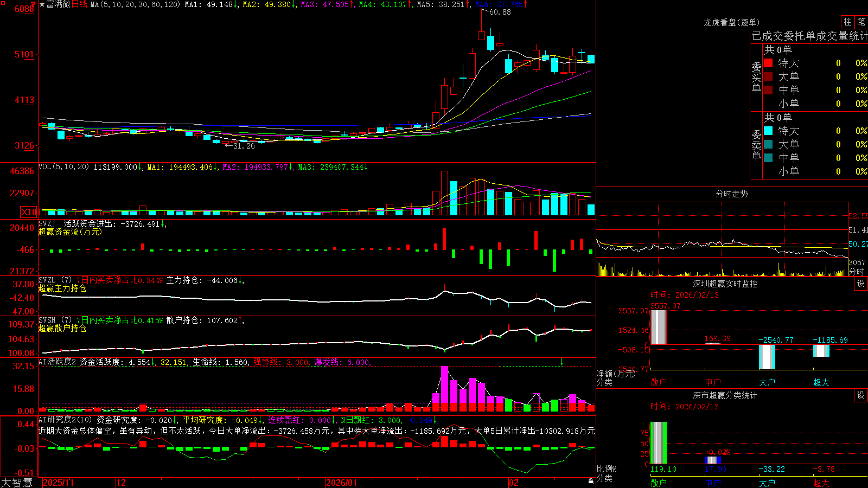Viewport: 868px width, 488px height.
Task: Click the 超赢资金流(万元) label
Action: [x=70, y=232]
